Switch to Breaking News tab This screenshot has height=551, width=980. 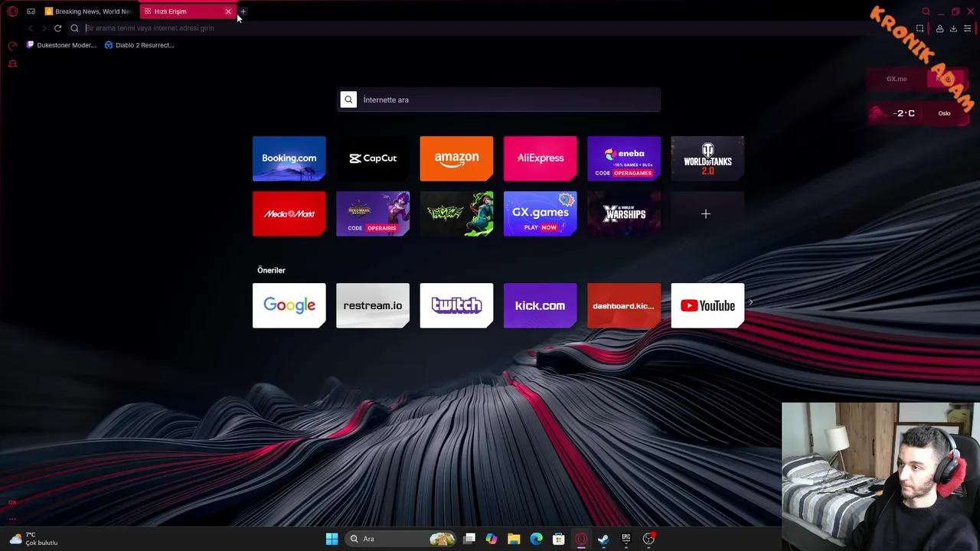tap(89, 11)
